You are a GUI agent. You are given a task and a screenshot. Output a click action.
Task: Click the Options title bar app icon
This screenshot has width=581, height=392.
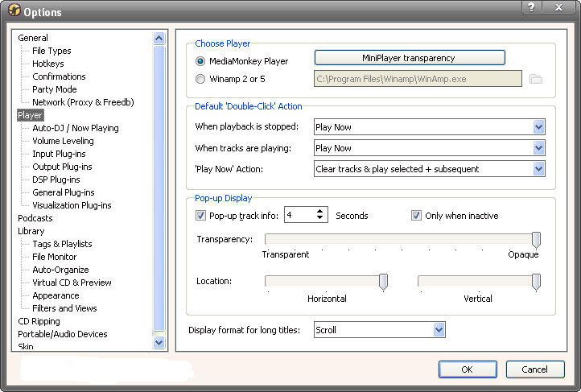coord(12,11)
